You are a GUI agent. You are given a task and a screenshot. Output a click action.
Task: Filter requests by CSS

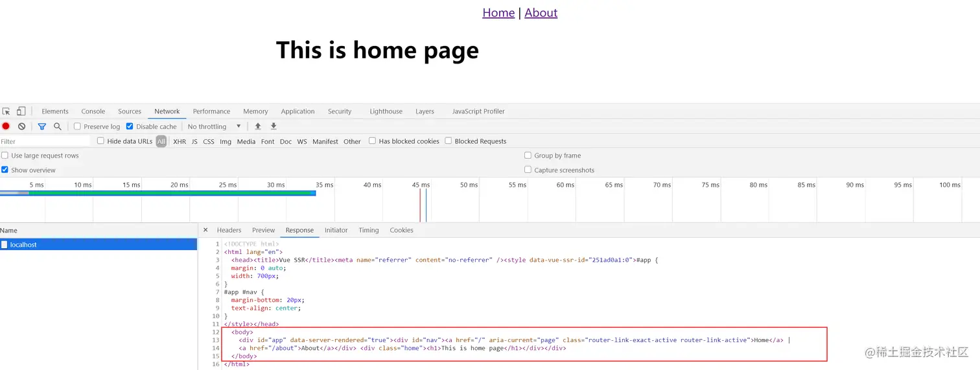[x=209, y=141]
